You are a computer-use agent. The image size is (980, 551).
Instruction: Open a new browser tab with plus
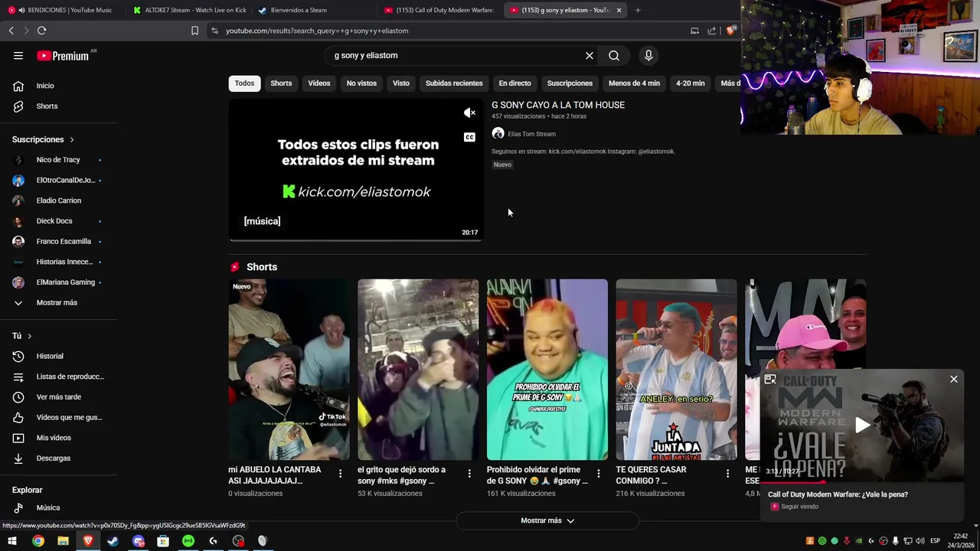(638, 10)
